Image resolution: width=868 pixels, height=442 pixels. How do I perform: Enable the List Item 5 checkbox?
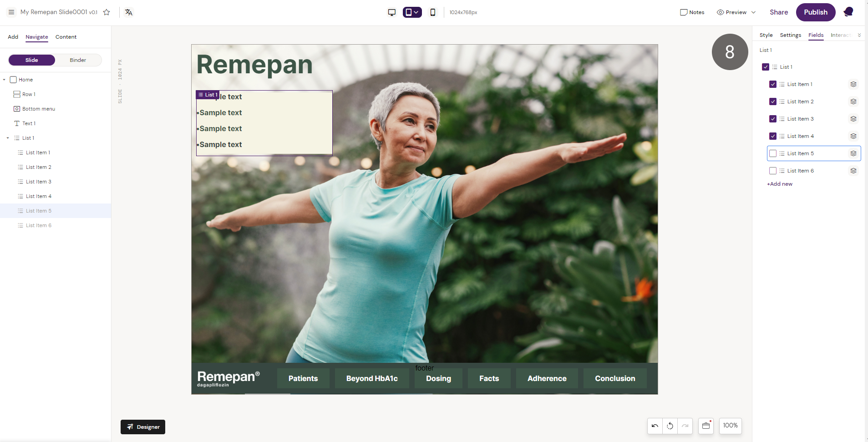(772, 153)
